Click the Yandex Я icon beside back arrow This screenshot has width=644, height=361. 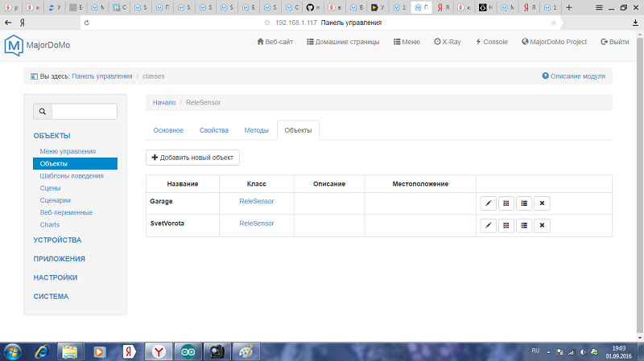coord(23,23)
